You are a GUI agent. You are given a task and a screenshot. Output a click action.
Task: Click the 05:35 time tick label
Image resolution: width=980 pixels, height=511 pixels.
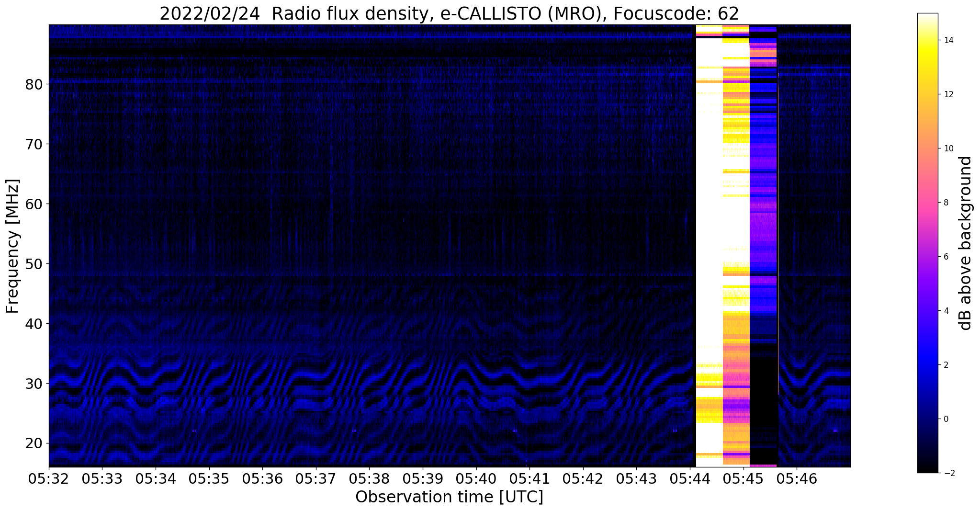point(209,478)
